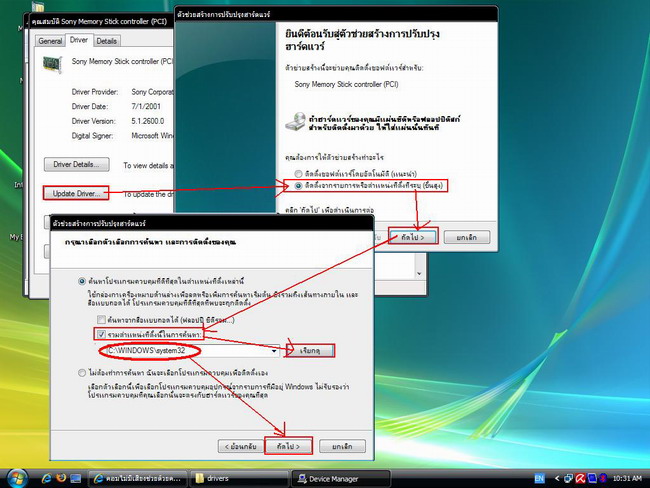Click Next button in search options wizard

[x=289, y=447]
